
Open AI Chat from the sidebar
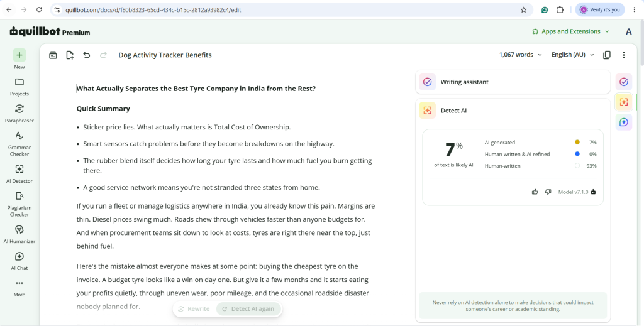click(x=19, y=261)
